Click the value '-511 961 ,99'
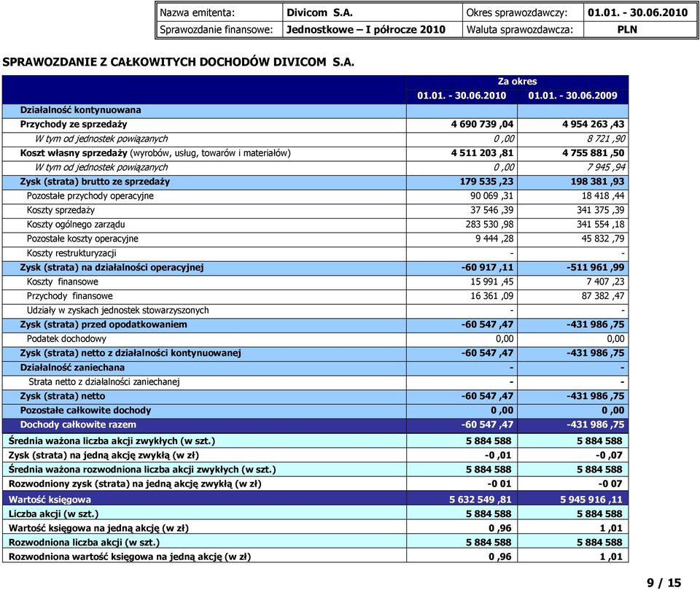The width and height of the screenshot is (700, 590). (596, 267)
